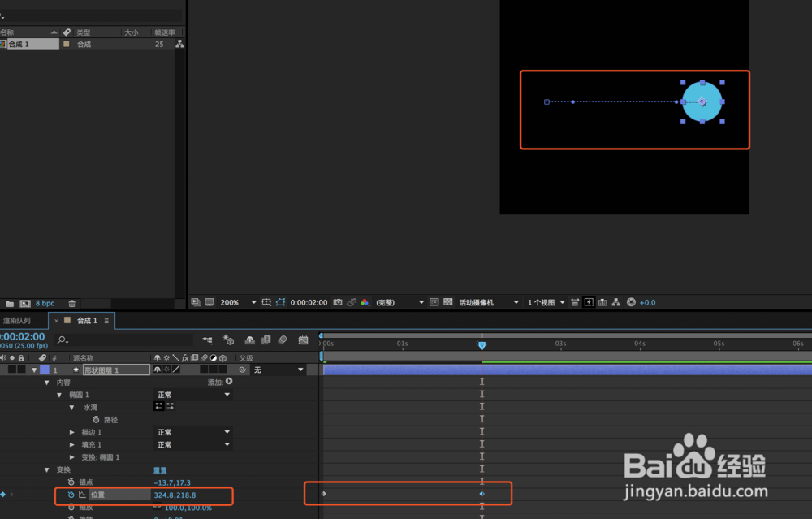
Task: Open the project flowchart icon beside 合成 1
Action: [179, 44]
